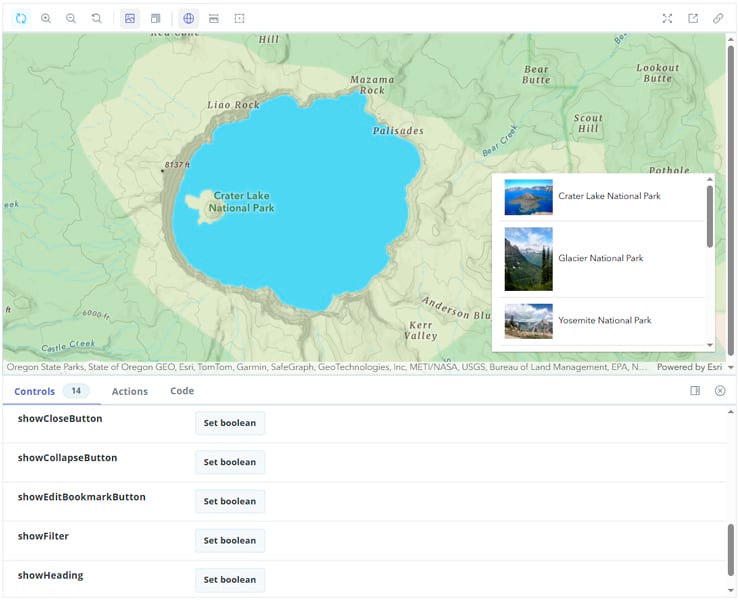Select the Yosemite National Park bookmark
Screen dimensions: 739x600
coord(602,321)
